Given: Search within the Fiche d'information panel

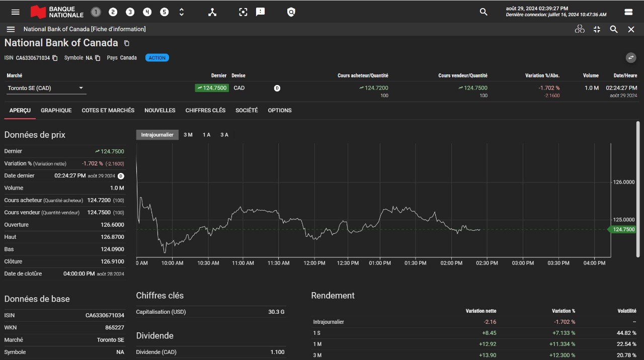Looking at the screenshot, I should (614, 29).
